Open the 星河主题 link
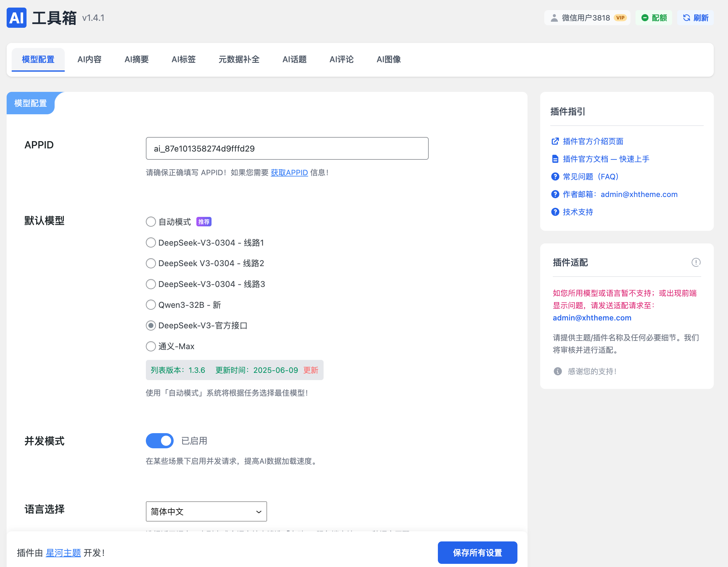This screenshot has height=567, width=728. click(x=63, y=553)
